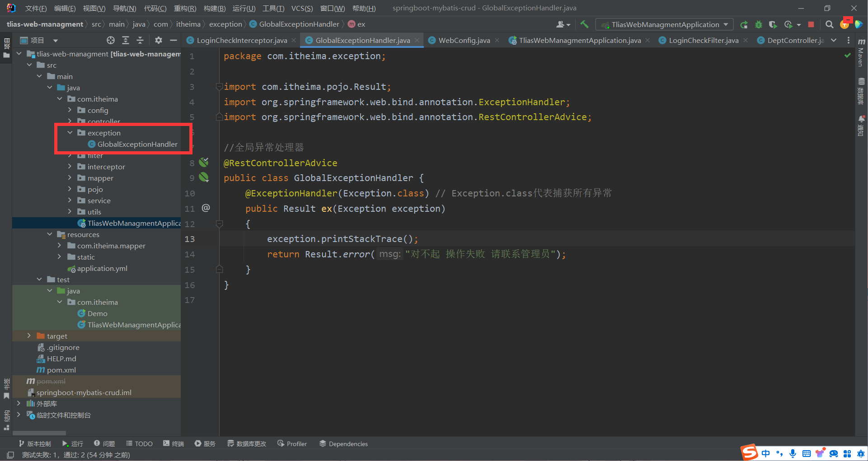This screenshot has height=461, width=868.
Task: Expand the target folder in project tree
Action: [x=29, y=336]
